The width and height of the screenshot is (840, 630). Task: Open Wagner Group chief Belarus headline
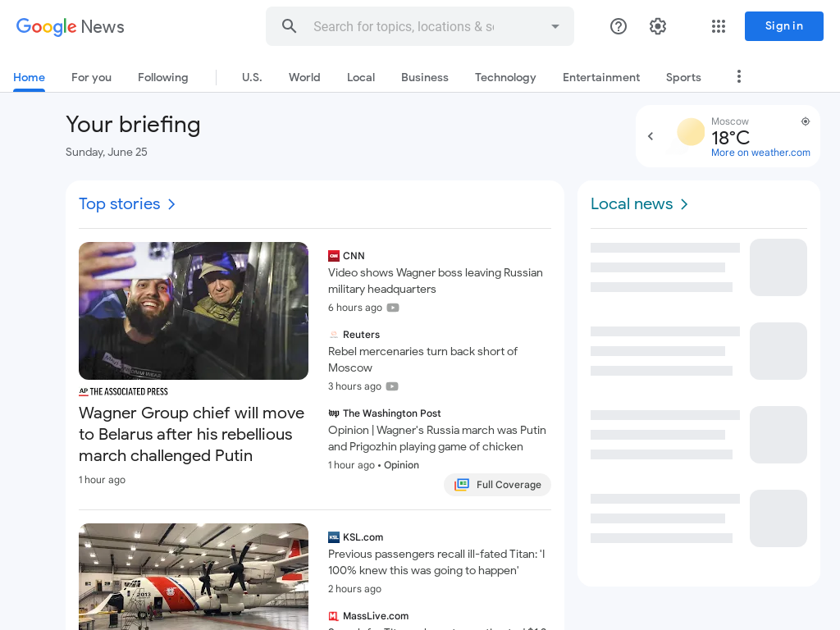192,435
